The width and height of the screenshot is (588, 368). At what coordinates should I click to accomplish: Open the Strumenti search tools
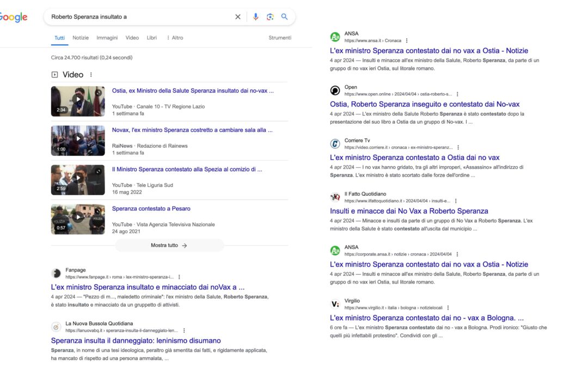click(x=280, y=38)
